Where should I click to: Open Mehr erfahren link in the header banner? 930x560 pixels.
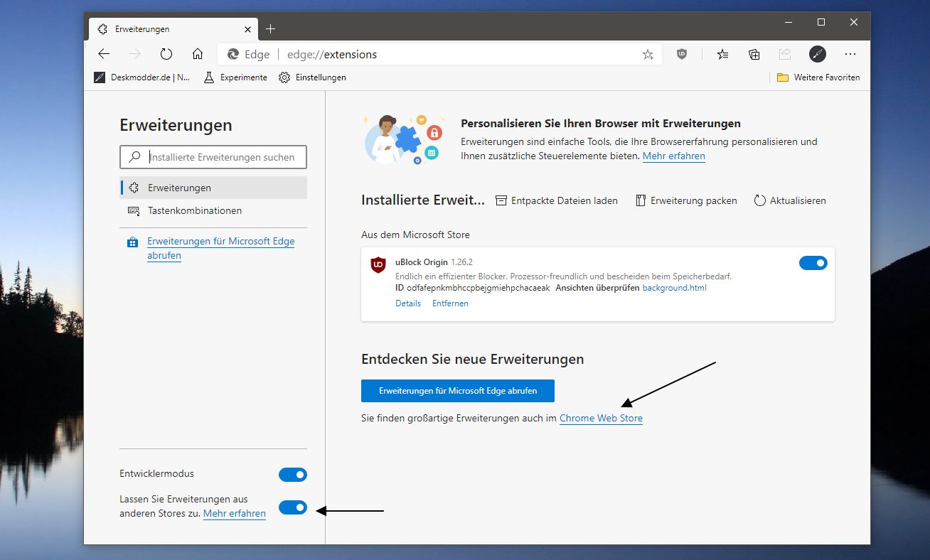(x=673, y=156)
